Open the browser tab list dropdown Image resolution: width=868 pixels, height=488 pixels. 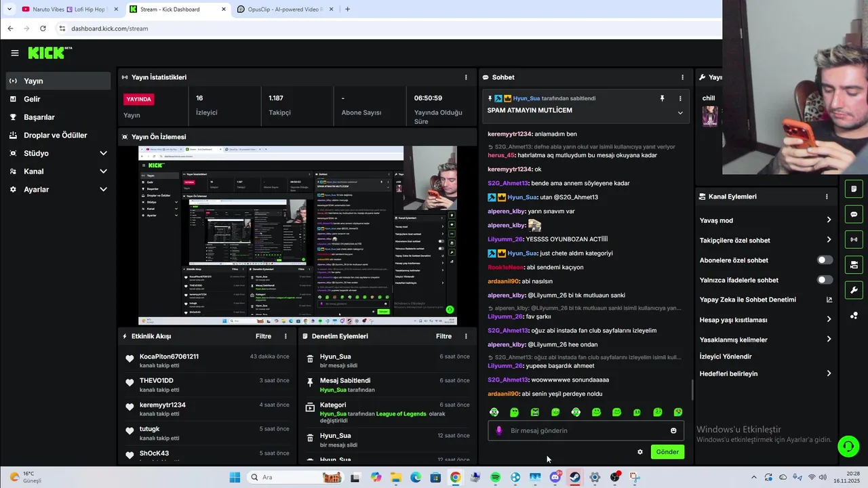9,9
